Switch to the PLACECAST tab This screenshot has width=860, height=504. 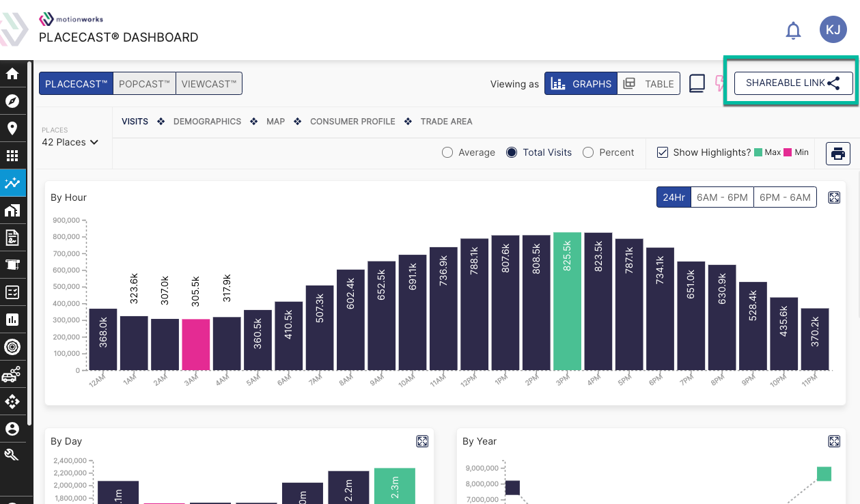point(76,83)
